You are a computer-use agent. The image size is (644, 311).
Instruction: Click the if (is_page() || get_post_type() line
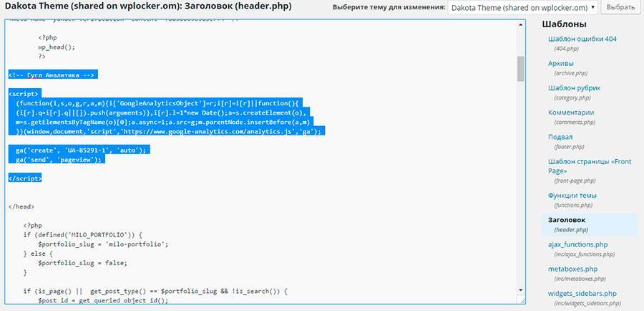pyautogui.click(x=156, y=291)
